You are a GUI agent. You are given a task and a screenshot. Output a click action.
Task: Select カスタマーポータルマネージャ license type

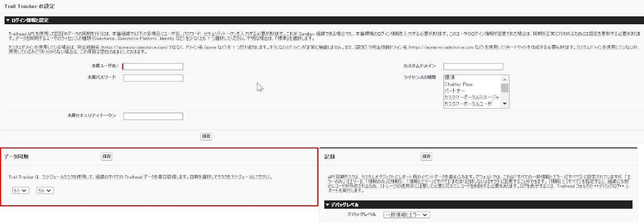click(x=472, y=97)
